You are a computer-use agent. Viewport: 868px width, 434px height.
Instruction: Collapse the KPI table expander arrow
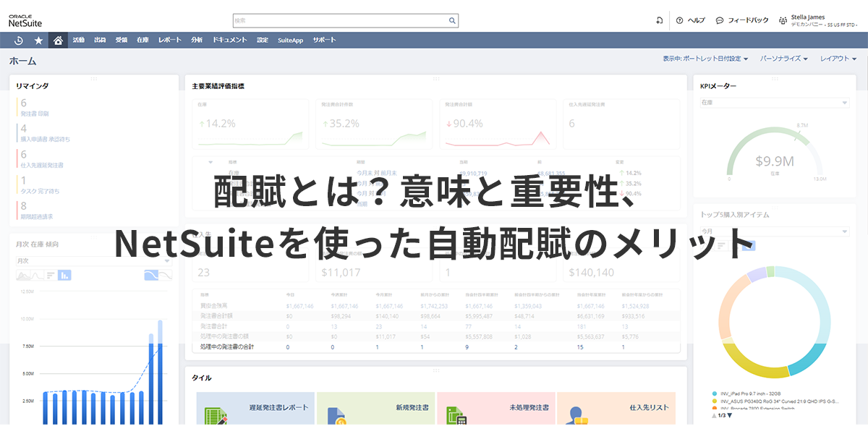[x=210, y=163]
